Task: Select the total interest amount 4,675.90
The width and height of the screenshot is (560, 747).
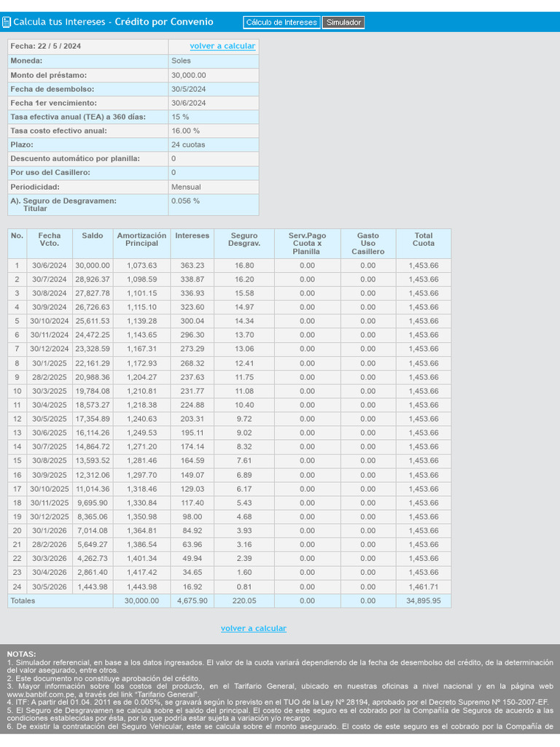Action: point(192,600)
